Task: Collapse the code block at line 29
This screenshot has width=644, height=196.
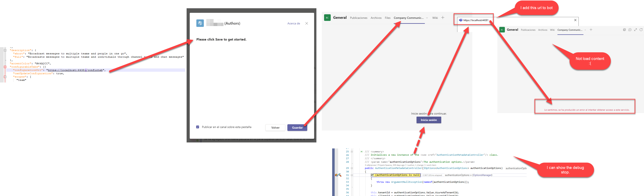Action: pyautogui.click(x=352, y=168)
